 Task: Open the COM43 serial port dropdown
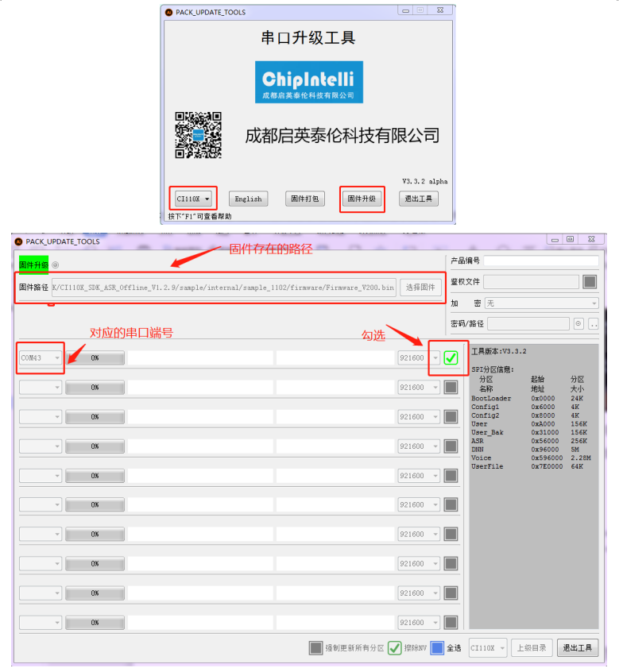tap(41, 358)
